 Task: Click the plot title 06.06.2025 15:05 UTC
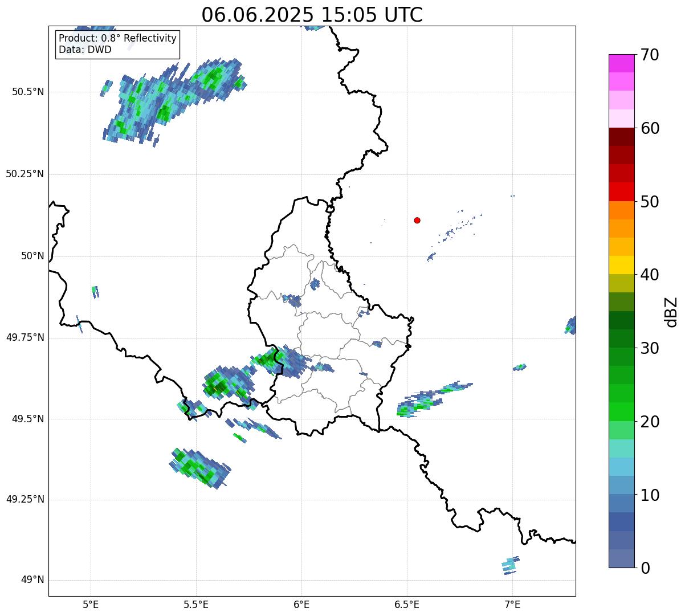tap(312, 15)
